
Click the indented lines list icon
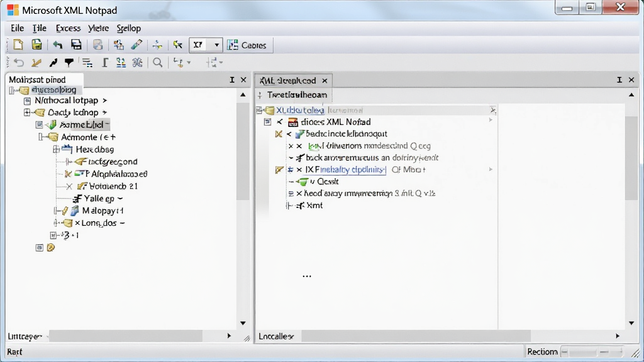87,62
